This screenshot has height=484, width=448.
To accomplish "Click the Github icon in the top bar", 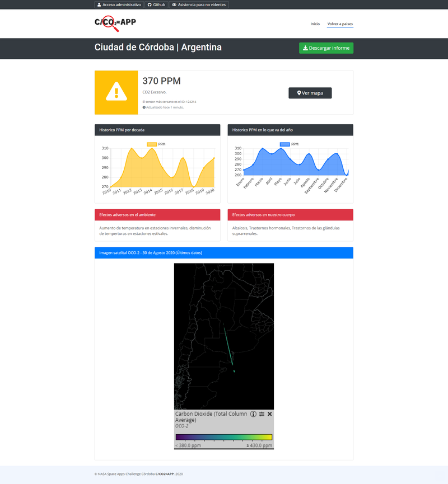I will (149, 5).
